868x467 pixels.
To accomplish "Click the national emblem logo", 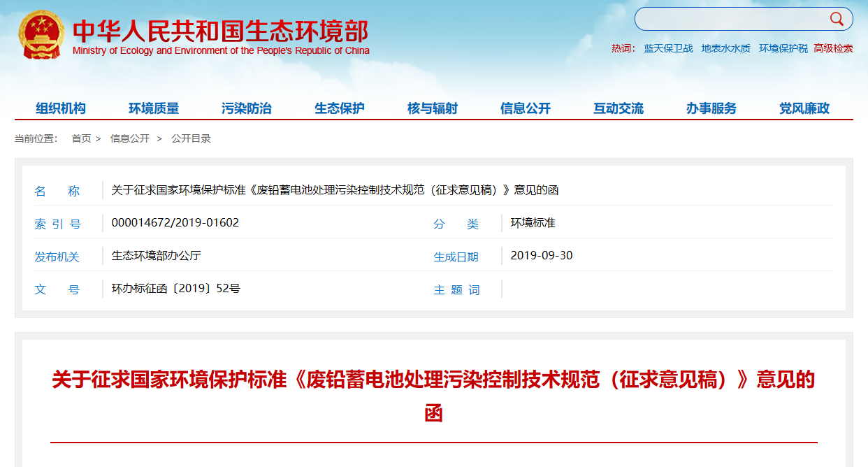I will coord(41,35).
